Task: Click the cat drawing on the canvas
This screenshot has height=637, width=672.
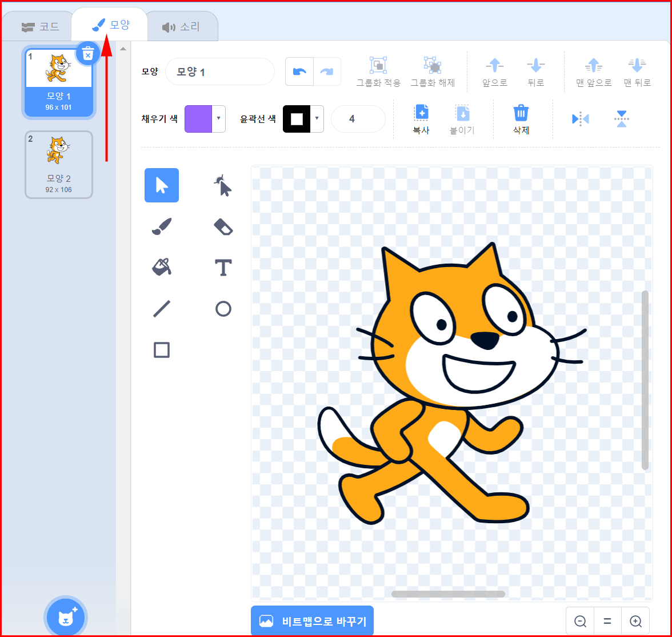Action: click(451, 383)
